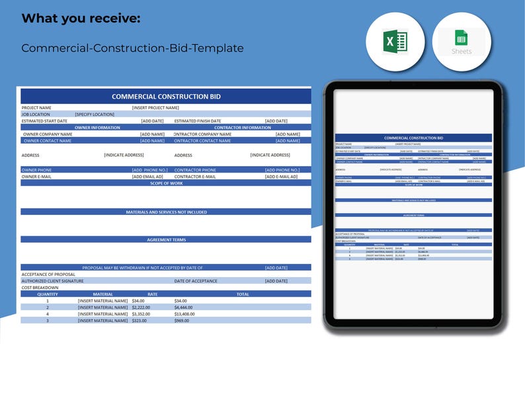Click the owner [ADD EMAIL AD] cell

click(147, 177)
